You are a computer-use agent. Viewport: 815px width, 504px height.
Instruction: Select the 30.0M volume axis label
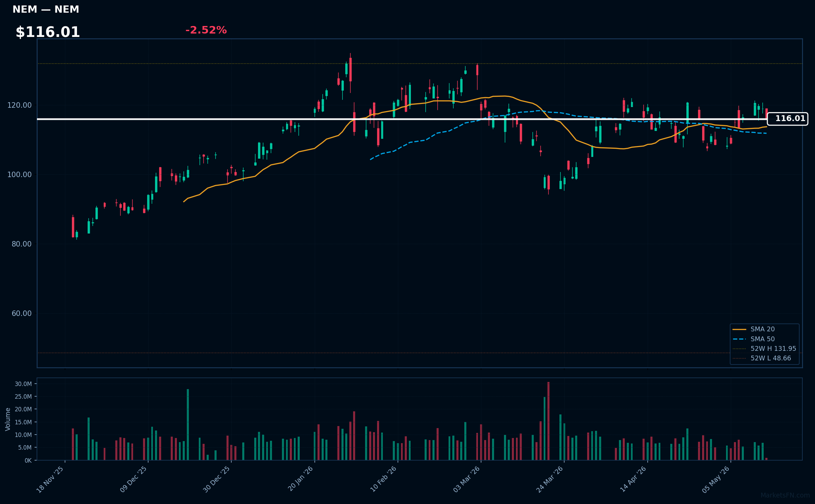tap(23, 384)
